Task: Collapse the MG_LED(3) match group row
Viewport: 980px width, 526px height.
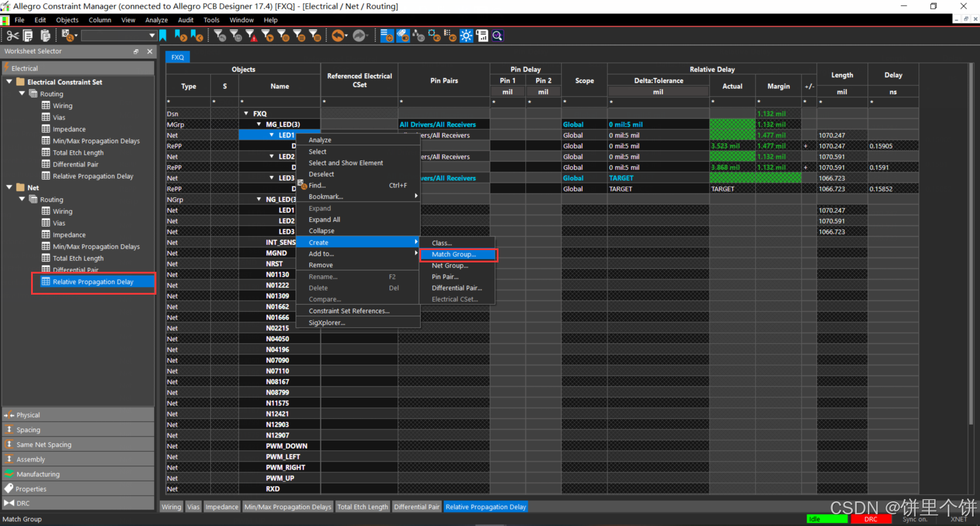Action: click(259, 124)
